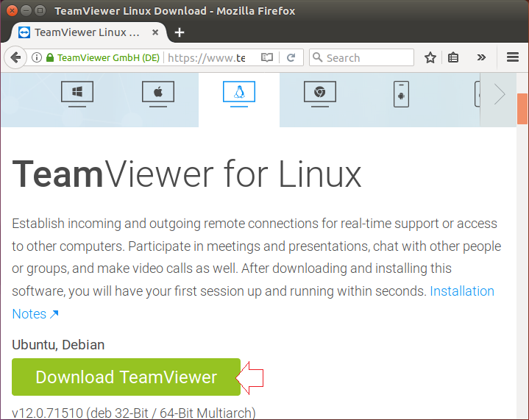Click the Ubuntu, Debian label

pyautogui.click(x=58, y=345)
